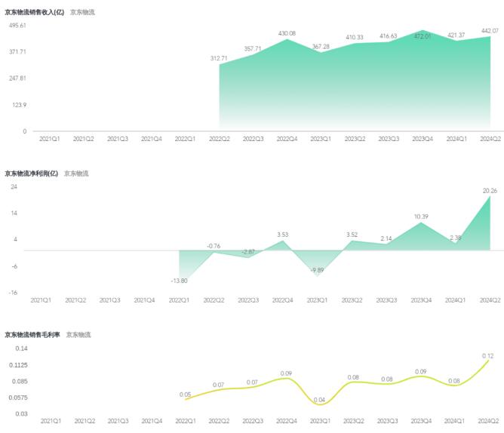The width and height of the screenshot is (504, 433).
Task: Click the 京东物流销售毛利率 chart title
Action: 32,334
